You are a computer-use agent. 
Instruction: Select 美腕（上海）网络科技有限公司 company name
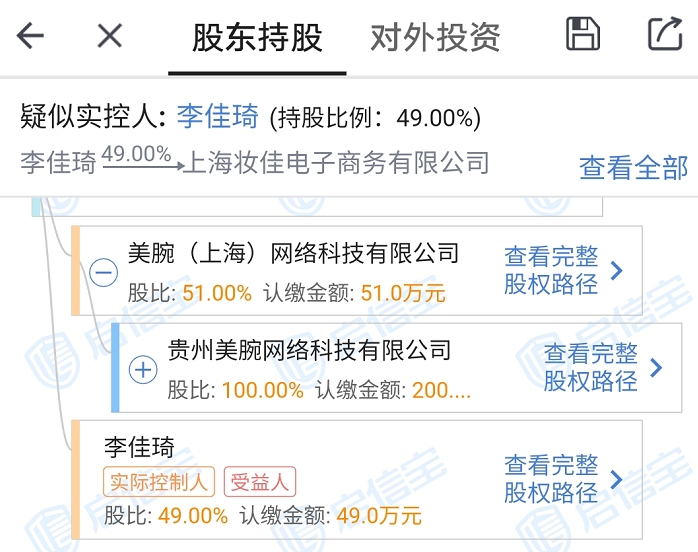coord(293,253)
